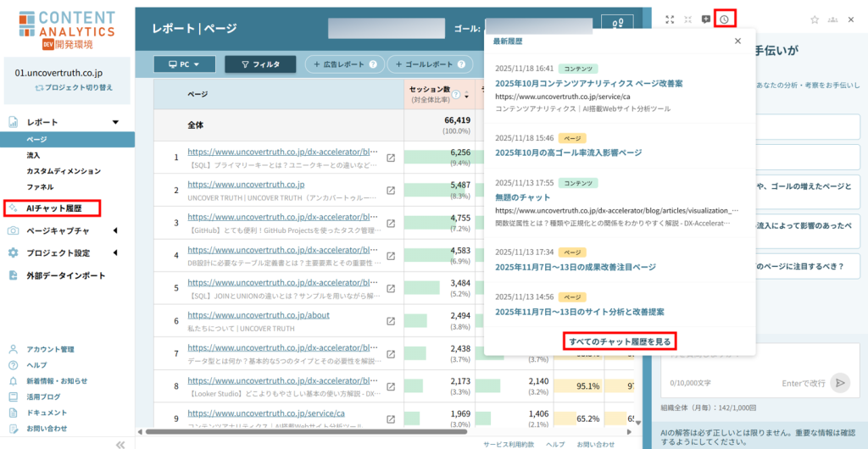The height and width of the screenshot is (449, 868).
Task: Select AIチャット履歴 in the sidebar
Action: [x=53, y=208]
